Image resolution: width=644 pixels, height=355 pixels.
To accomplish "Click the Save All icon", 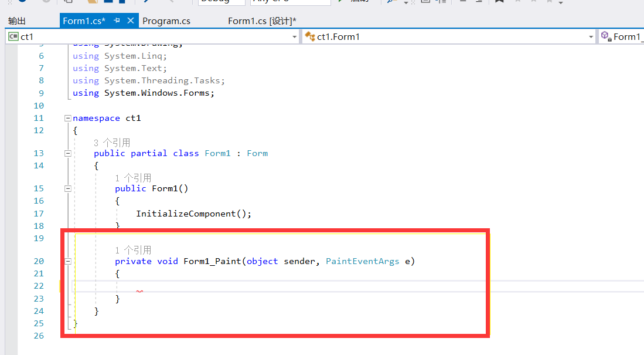I will (x=121, y=3).
